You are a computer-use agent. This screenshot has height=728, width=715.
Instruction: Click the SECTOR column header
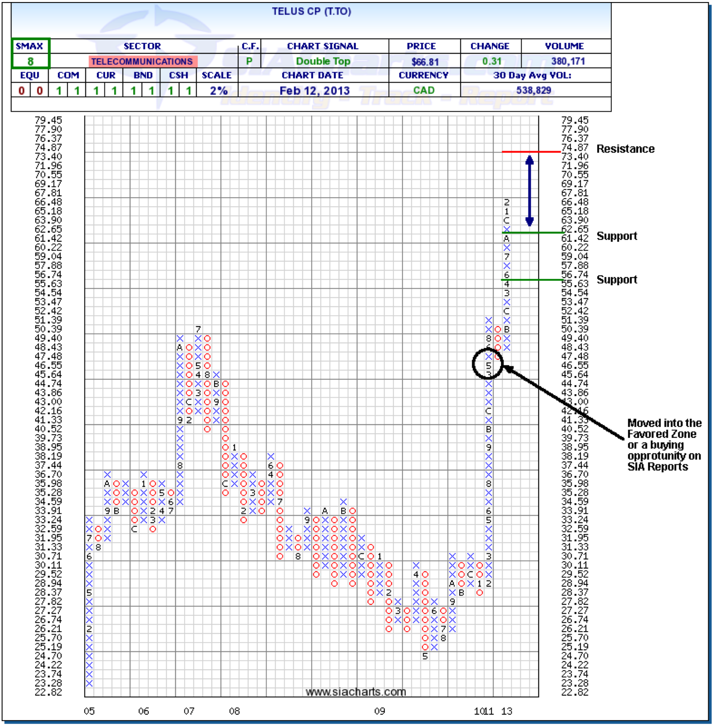tap(142, 46)
